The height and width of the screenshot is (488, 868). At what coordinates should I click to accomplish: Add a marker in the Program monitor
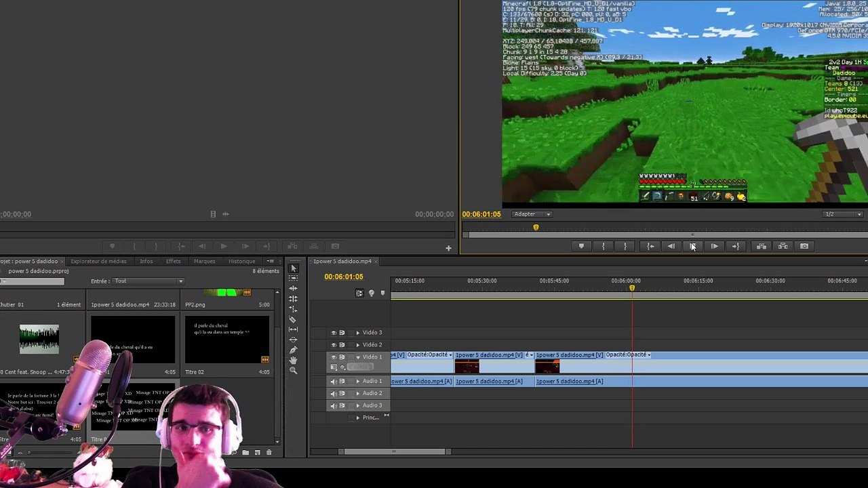point(581,247)
